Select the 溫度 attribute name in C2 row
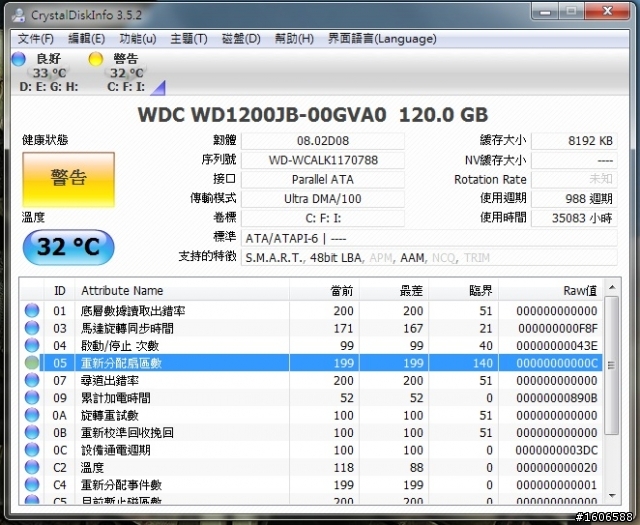 (x=92, y=468)
